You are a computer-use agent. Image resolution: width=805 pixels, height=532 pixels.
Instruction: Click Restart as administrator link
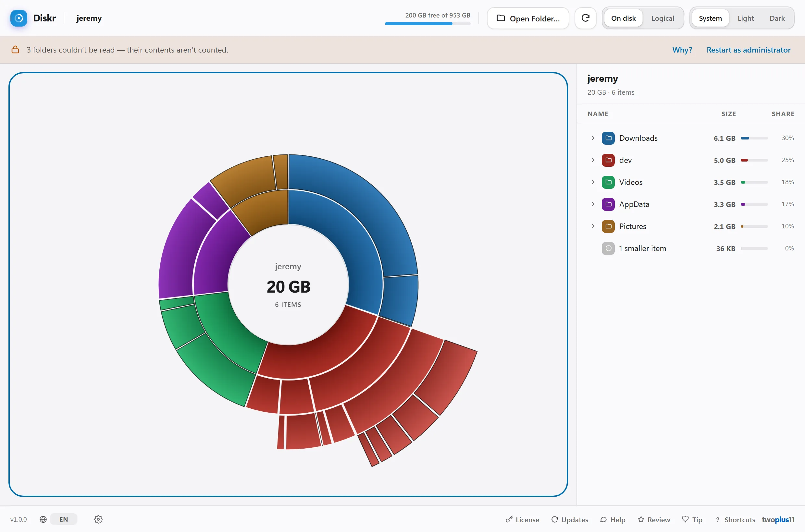(749, 50)
